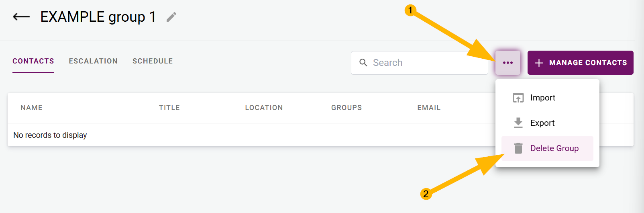644x213 pixels.
Task: Select Import from the menu
Action: click(x=543, y=98)
